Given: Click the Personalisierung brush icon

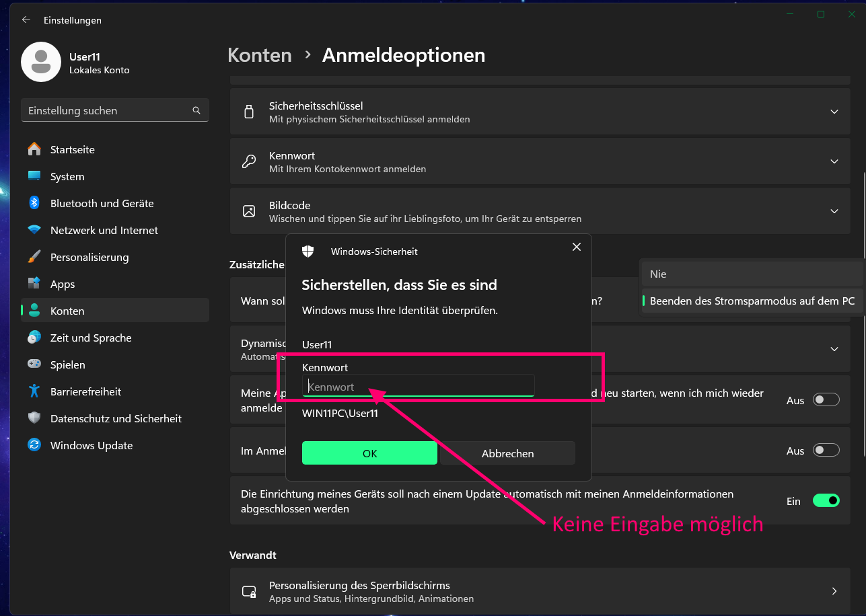Looking at the screenshot, I should coord(34,257).
